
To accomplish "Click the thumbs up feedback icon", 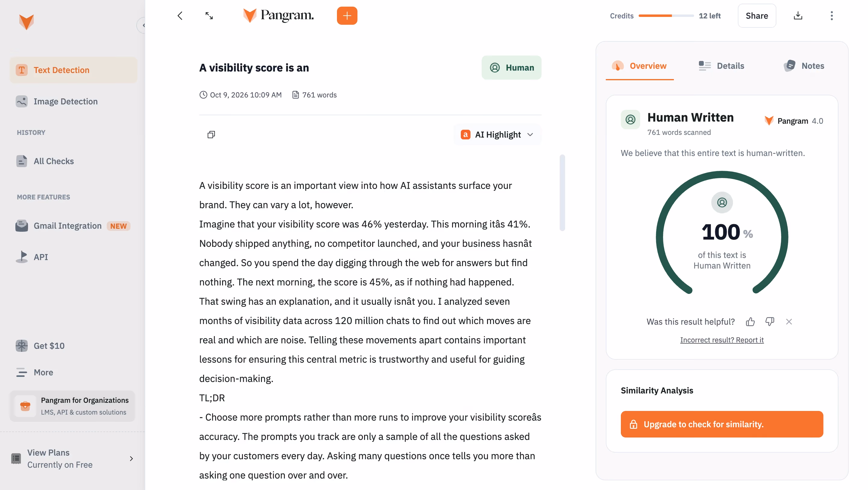I will (750, 322).
